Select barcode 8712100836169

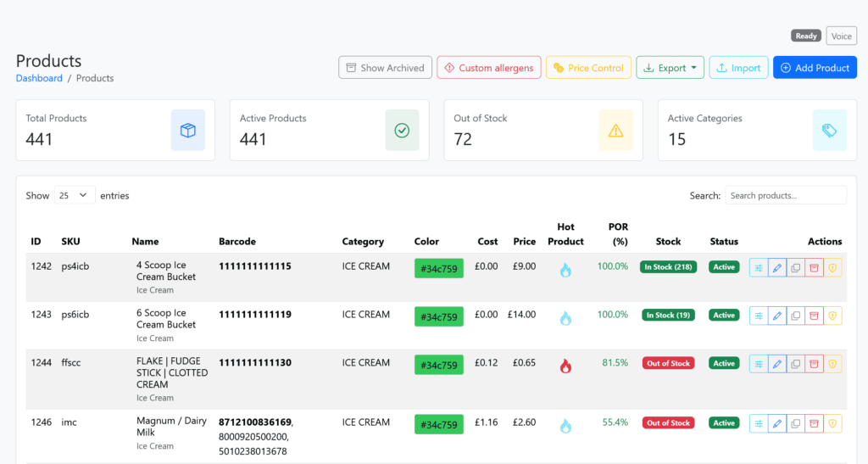click(x=254, y=422)
